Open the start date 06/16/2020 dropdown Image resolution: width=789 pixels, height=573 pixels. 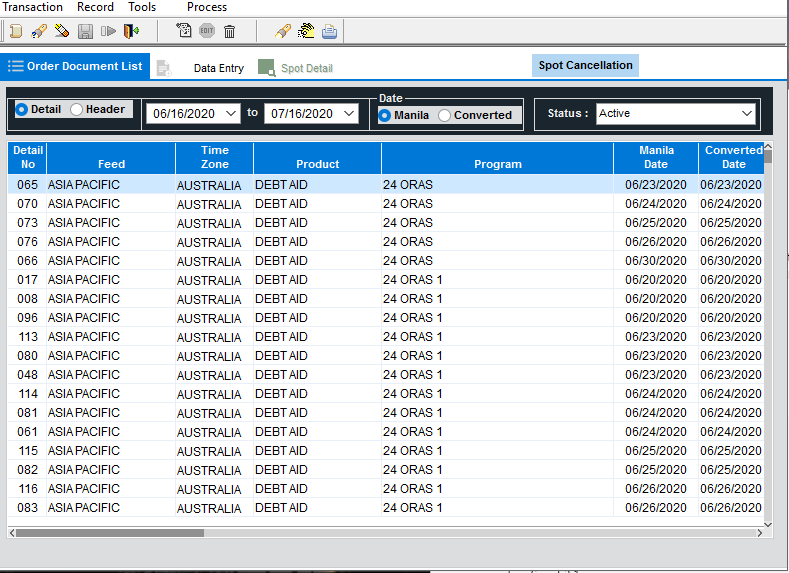pos(232,114)
